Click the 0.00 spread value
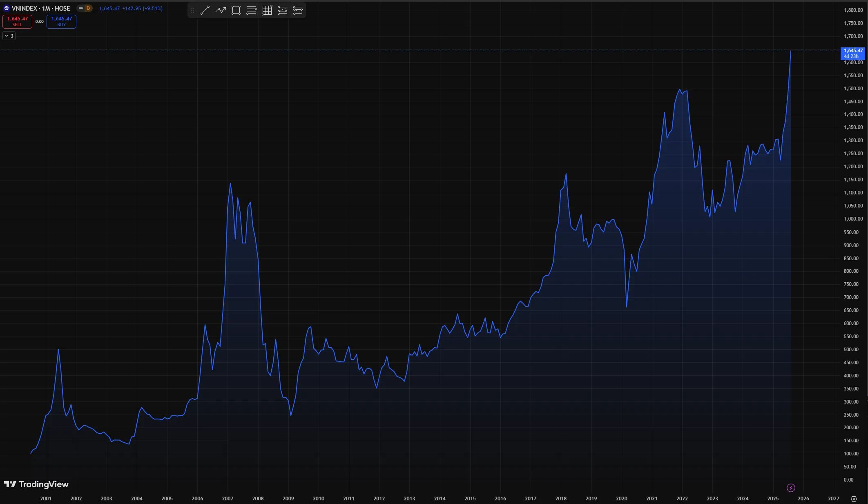868x504 pixels. coord(40,22)
